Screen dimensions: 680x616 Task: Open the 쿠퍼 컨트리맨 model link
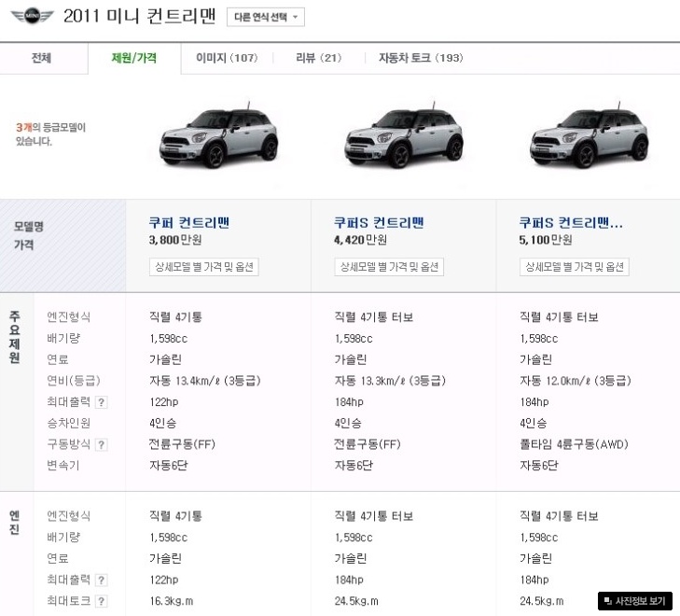[189, 222]
